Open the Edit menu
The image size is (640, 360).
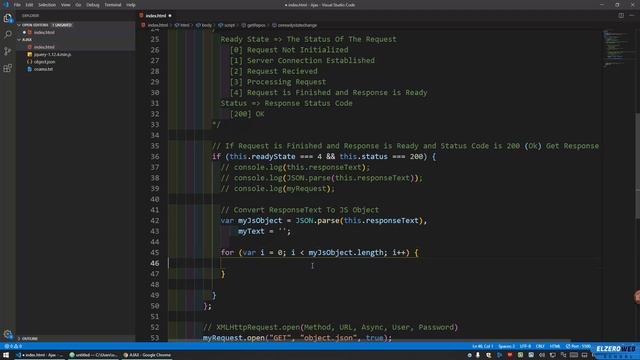(x=29, y=5)
